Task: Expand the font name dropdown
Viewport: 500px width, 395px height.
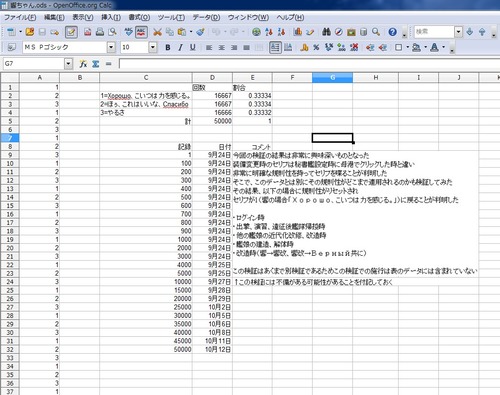Action: pyautogui.click(x=111, y=47)
